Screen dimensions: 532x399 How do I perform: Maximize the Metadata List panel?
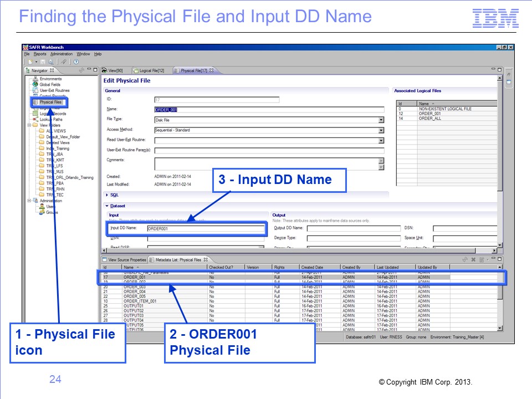499,259
